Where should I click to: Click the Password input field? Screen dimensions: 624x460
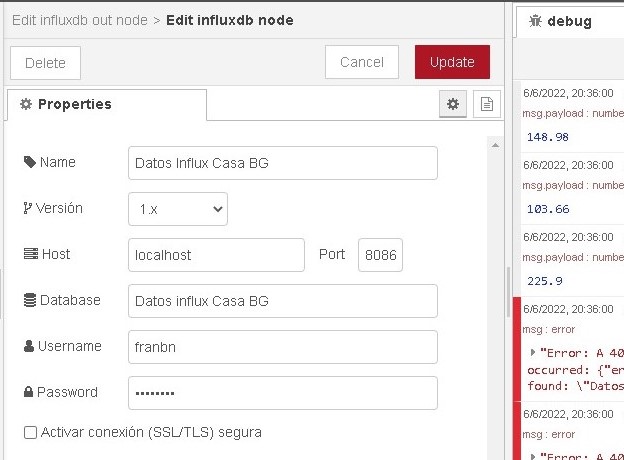click(x=283, y=393)
